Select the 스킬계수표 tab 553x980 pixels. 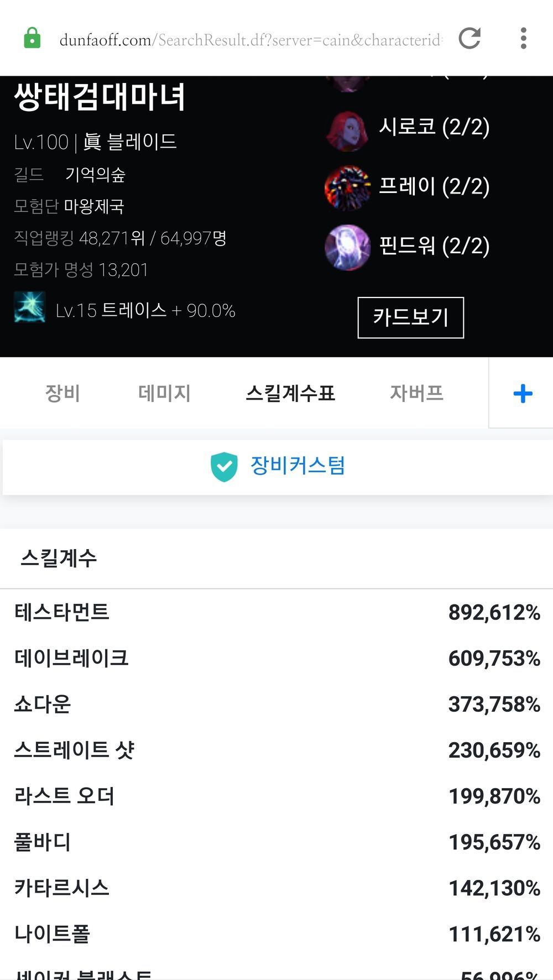click(290, 394)
